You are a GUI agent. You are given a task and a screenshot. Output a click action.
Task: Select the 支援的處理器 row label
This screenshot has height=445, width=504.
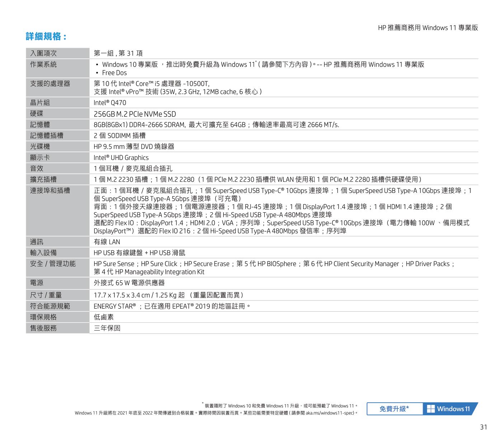50,84
